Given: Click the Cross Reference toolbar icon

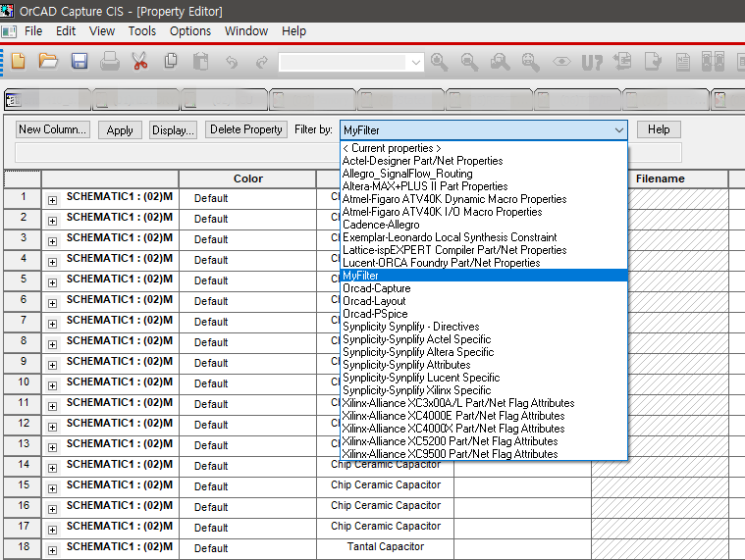Looking at the screenshot, I should [x=714, y=62].
